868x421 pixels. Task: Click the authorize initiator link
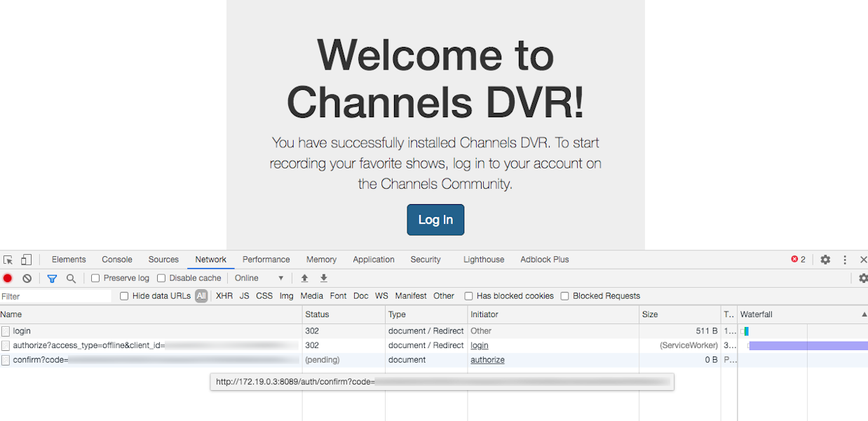point(487,360)
